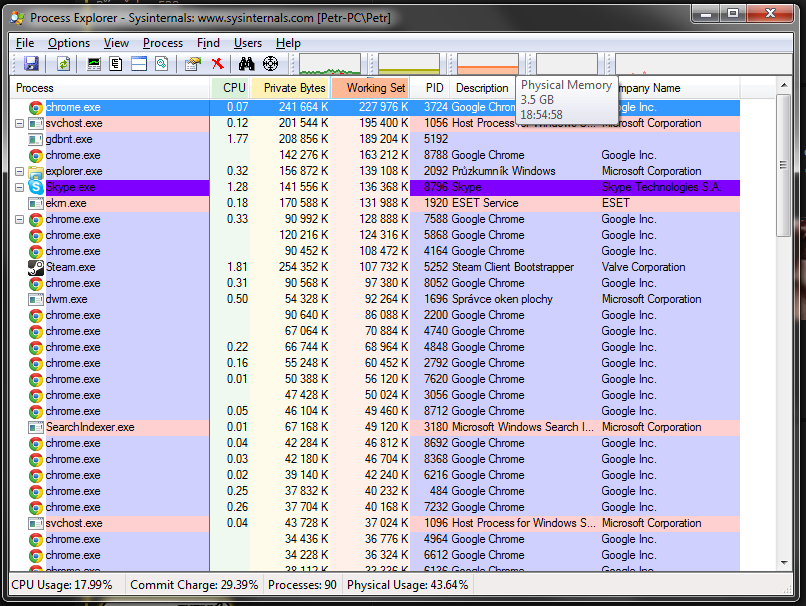Viewport: 806px width, 606px height.
Task: Click the Refresh Now toolbar icon
Action: coord(63,64)
